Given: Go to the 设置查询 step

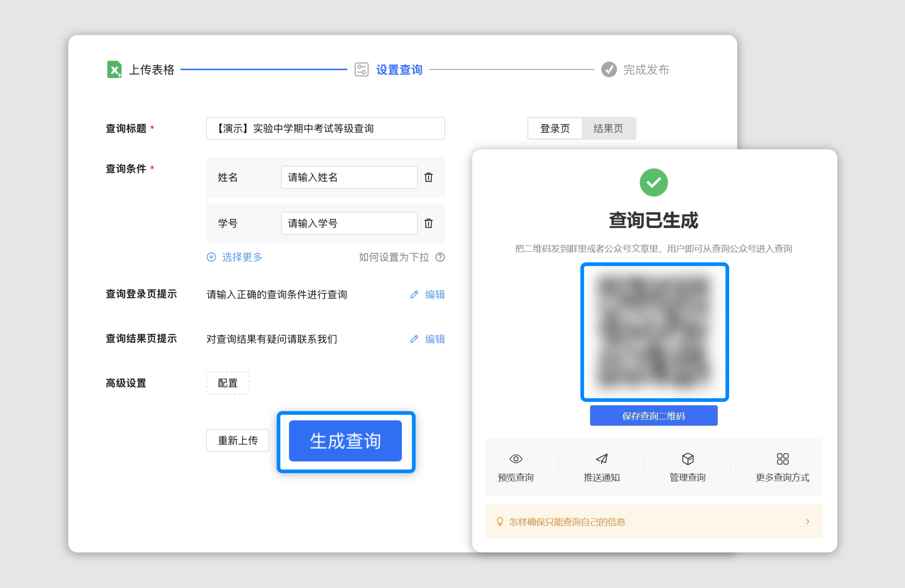Looking at the screenshot, I should click(x=399, y=69).
